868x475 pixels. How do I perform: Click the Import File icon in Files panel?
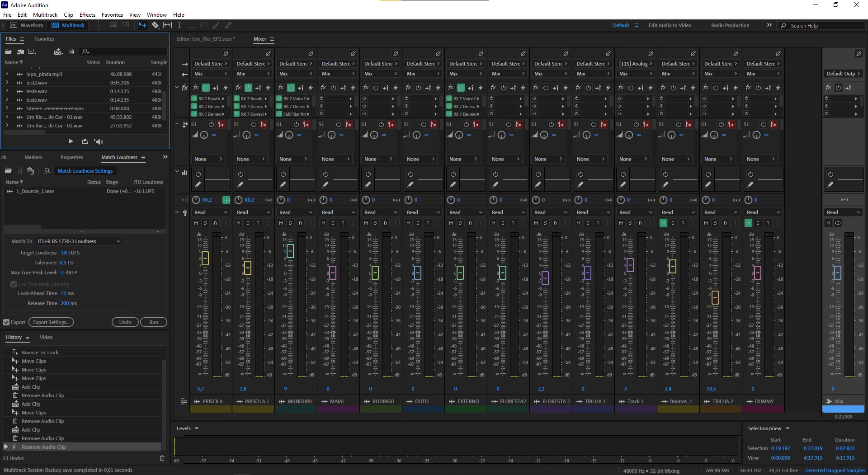(x=20, y=52)
